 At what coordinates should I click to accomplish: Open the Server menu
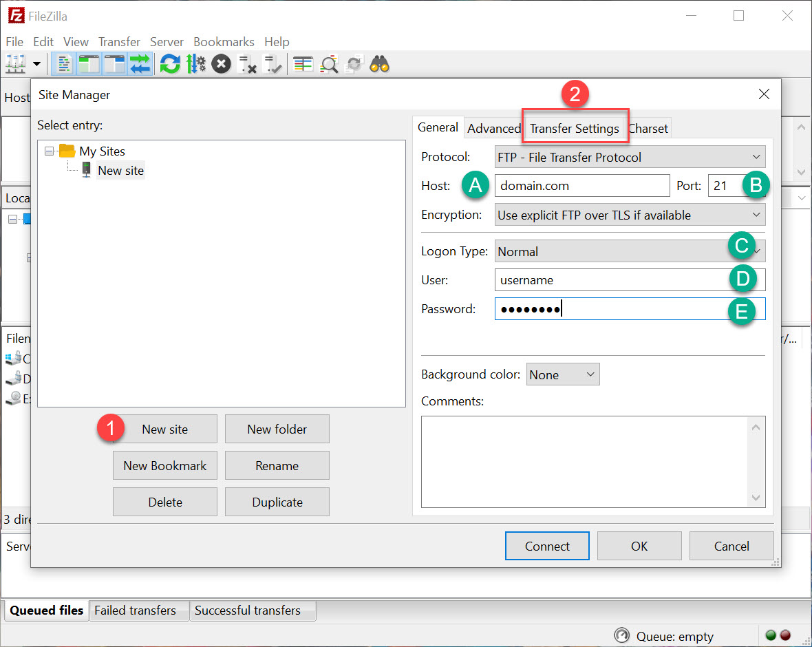[167, 41]
